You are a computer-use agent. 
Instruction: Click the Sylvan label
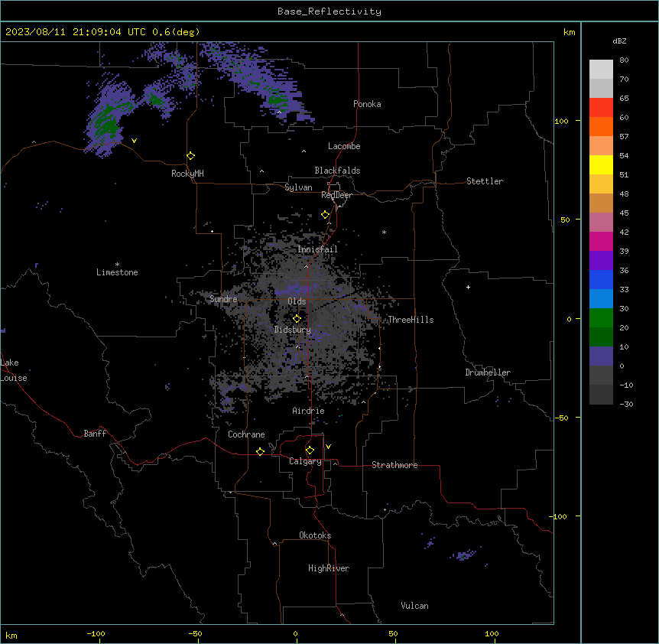pyautogui.click(x=298, y=187)
